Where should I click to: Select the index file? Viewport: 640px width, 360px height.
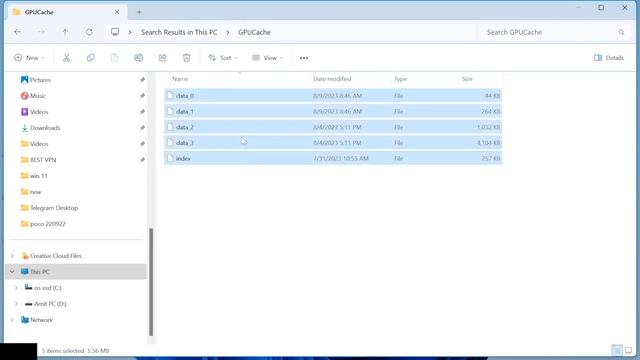(x=333, y=158)
